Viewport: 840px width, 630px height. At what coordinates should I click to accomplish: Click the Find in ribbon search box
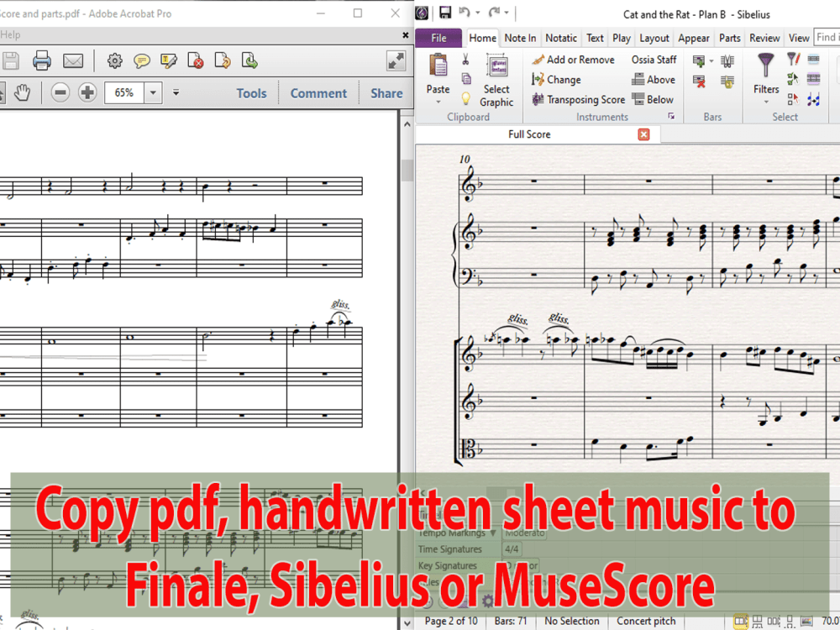click(x=827, y=37)
